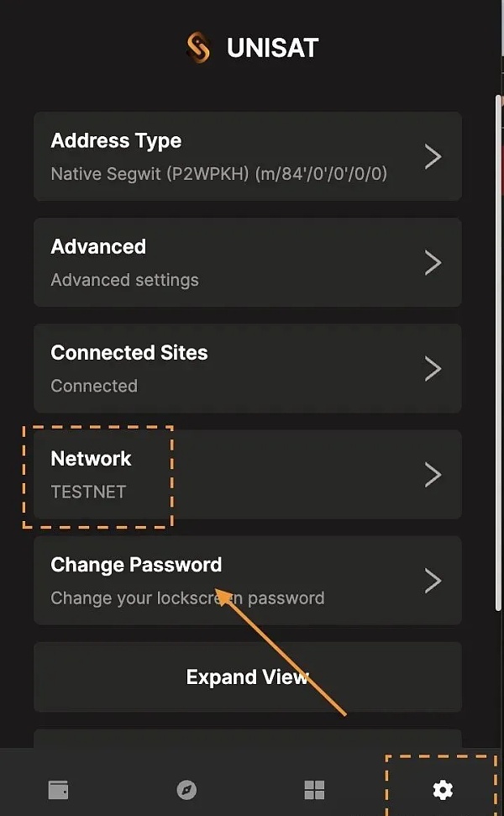The width and height of the screenshot is (504, 816).
Task: Click the Change Password chevron arrow
Action: 433,581
